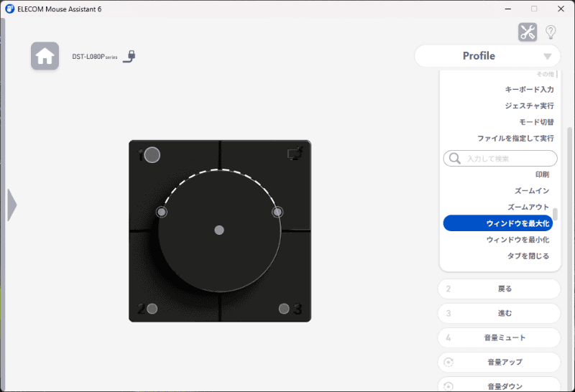Open button 2 assignment 戻る
The image size is (575, 392).
[x=499, y=289]
